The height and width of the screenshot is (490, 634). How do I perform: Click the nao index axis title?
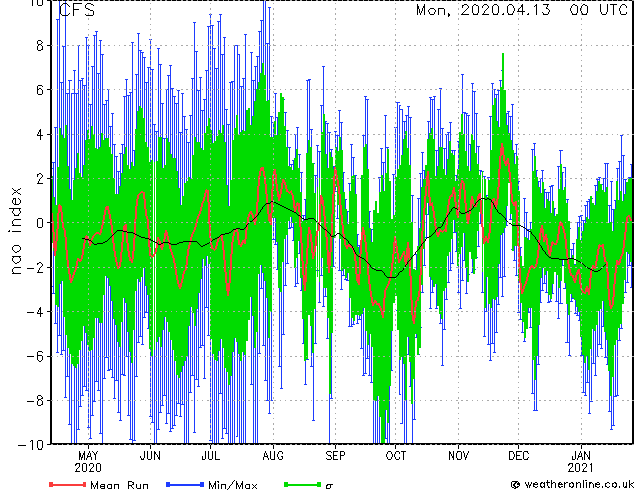click(x=15, y=231)
